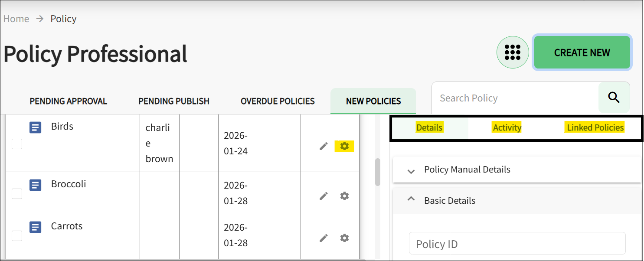Click the document icon beside Broccoli
The width and height of the screenshot is (644, 261).
pos(35,185)
